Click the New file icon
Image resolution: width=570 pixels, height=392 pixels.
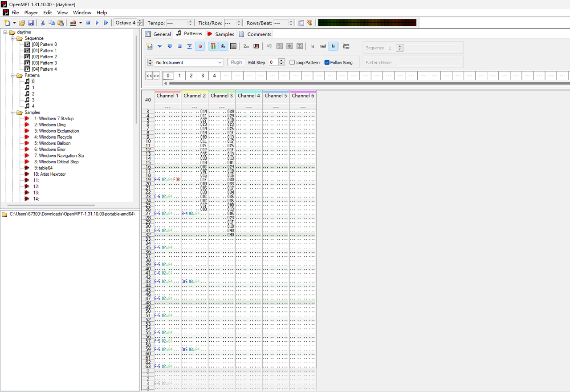pyautogui.click(x=7, y=23)
